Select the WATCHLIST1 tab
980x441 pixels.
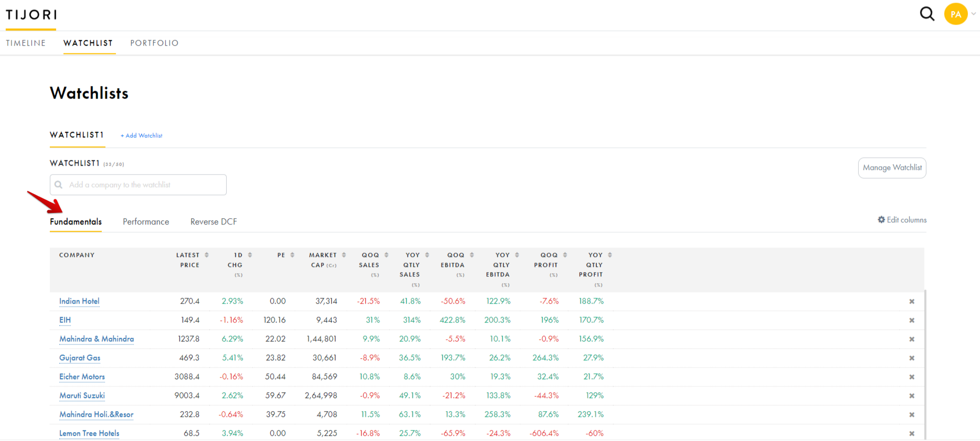[77, 135]
